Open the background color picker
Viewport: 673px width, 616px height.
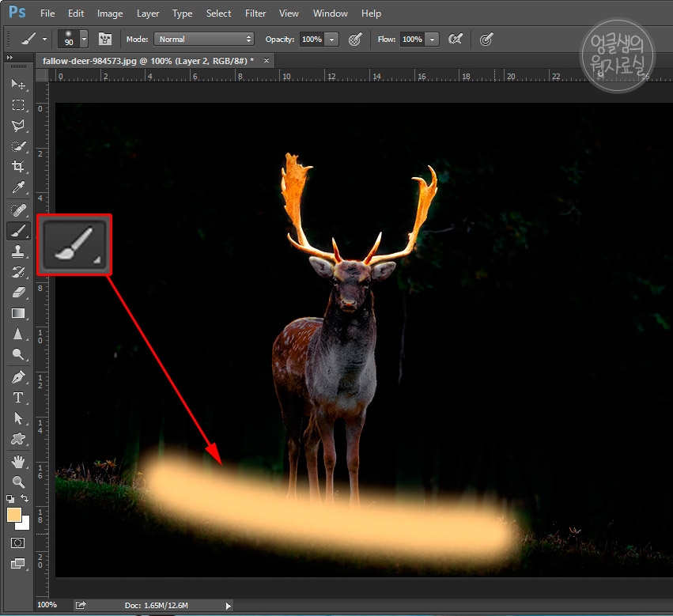click(25, 524)
